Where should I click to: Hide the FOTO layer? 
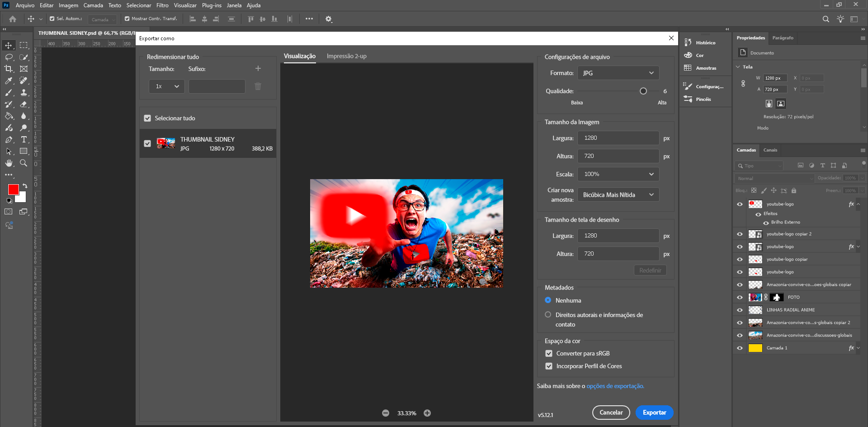[740, 297]
